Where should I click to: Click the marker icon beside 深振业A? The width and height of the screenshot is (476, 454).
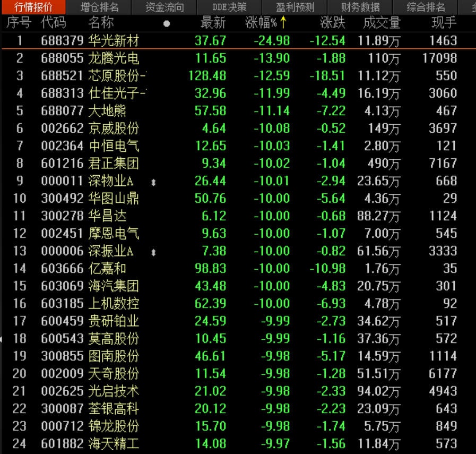[153, 252]
